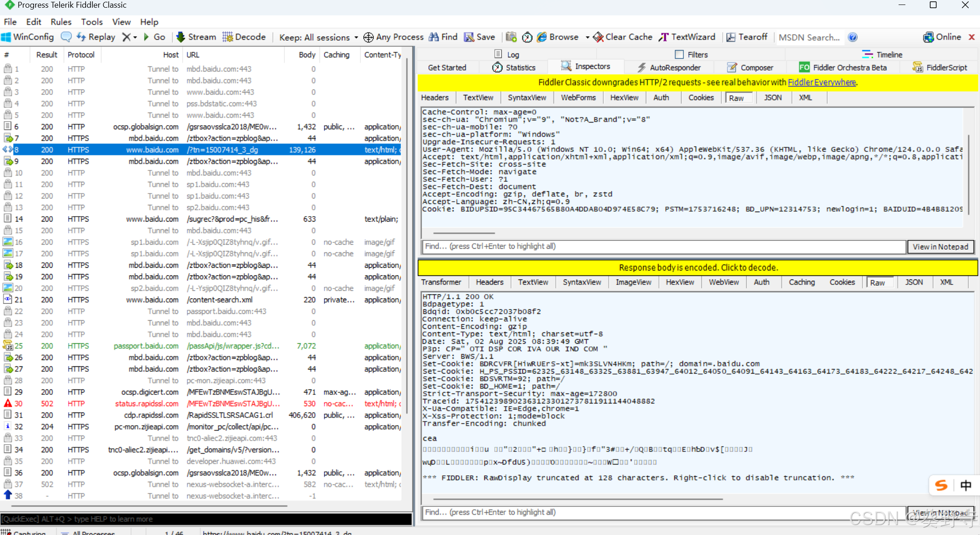Select response ImageView tab
Screen dimensions: 980x535
pyautogui.click(x=634, y=282)
